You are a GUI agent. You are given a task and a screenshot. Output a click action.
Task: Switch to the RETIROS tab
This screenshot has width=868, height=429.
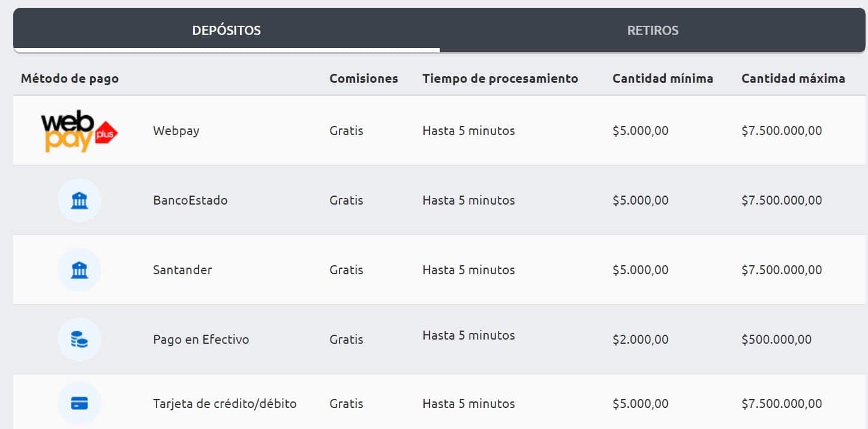tap(652, 30)
